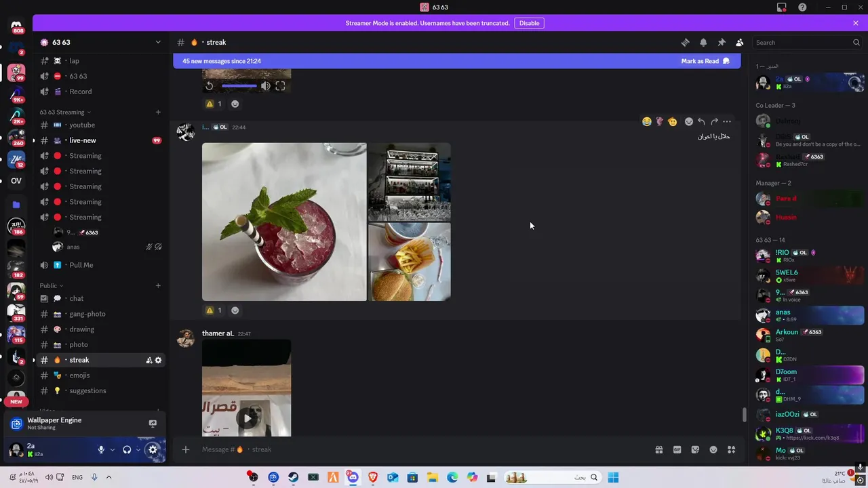Open the shelves photo thumbnail

click(x=410, y=182)
